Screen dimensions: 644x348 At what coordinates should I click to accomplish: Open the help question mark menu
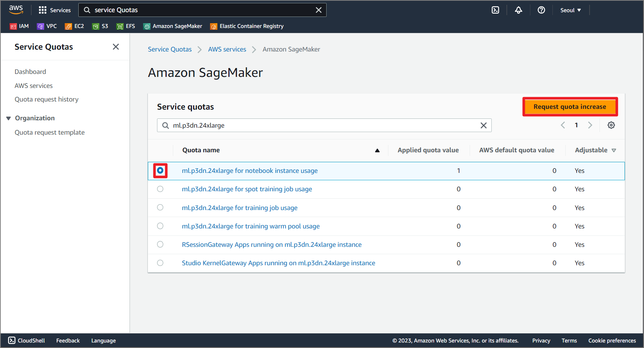[x=541, y=10]
